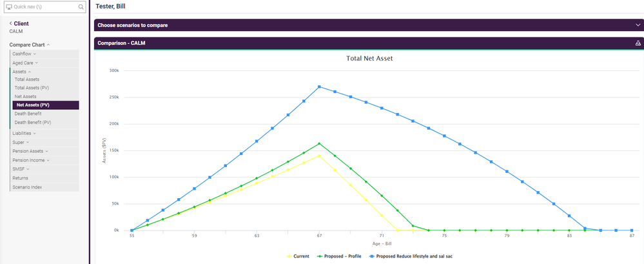Expand the Cashflow section in sidebar
This screenshot has width=644, height=264.
pyautogui.click(x=25, y=54)
